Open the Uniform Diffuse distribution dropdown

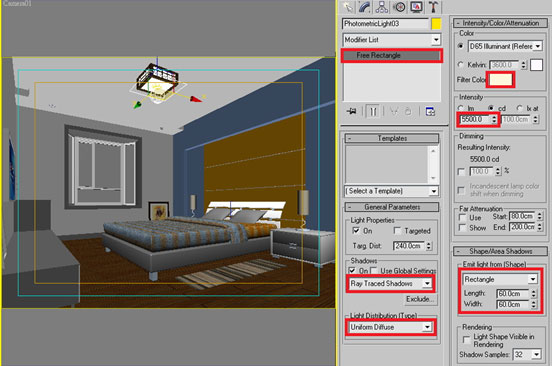tap(390, 327)
